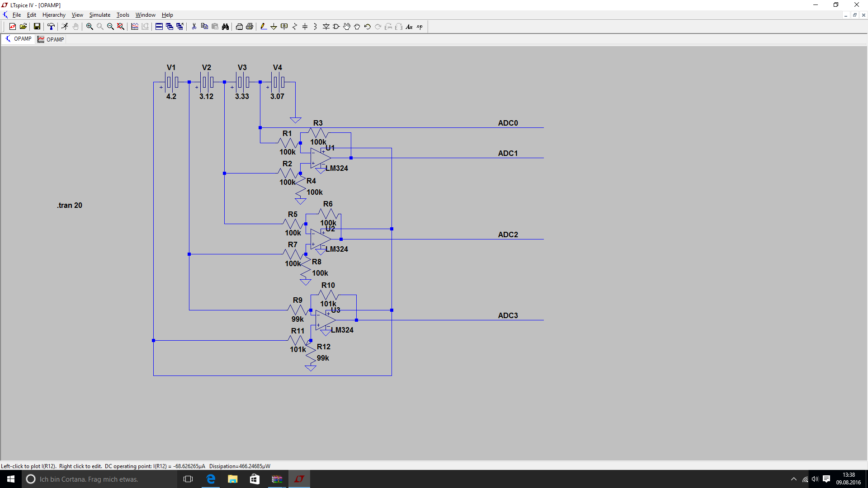Place Text with the Aa icon
The height and width of the screenshot is (488, 868).
409,27
